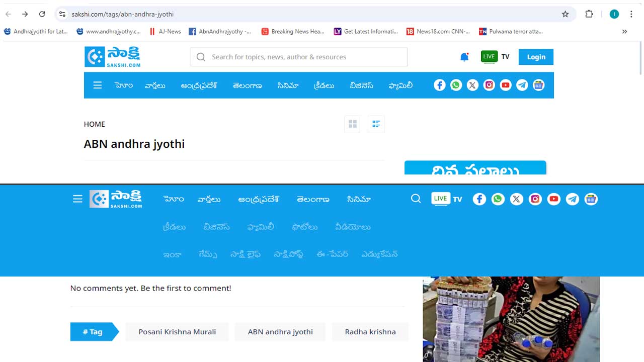This screenshot has height=362, width=644.
Task: Open the తెలంగాణ menu in top navbar
Action: coord(247,85)
